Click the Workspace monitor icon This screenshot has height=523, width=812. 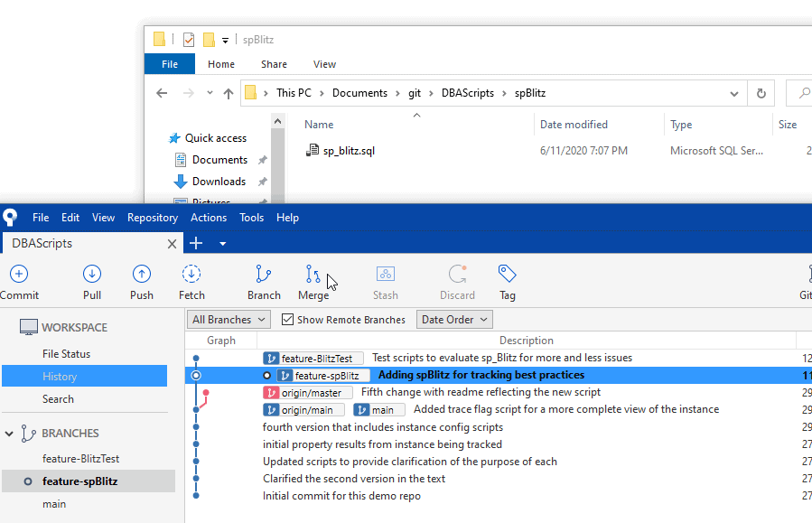[x=29, y=327]
